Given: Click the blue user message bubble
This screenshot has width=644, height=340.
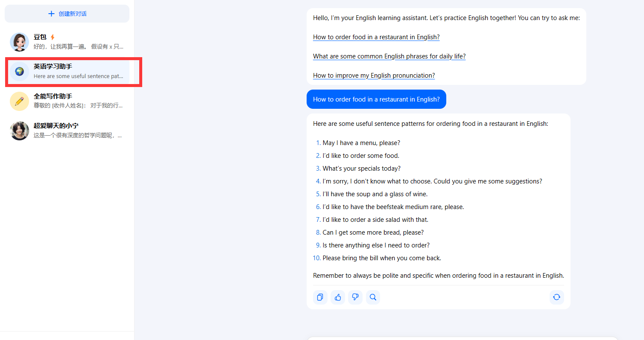Looking at the screenshot, I should 376,99.
